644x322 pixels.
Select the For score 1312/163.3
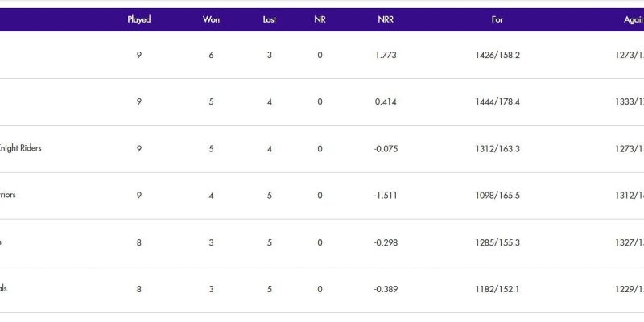[x=497, y=149]
